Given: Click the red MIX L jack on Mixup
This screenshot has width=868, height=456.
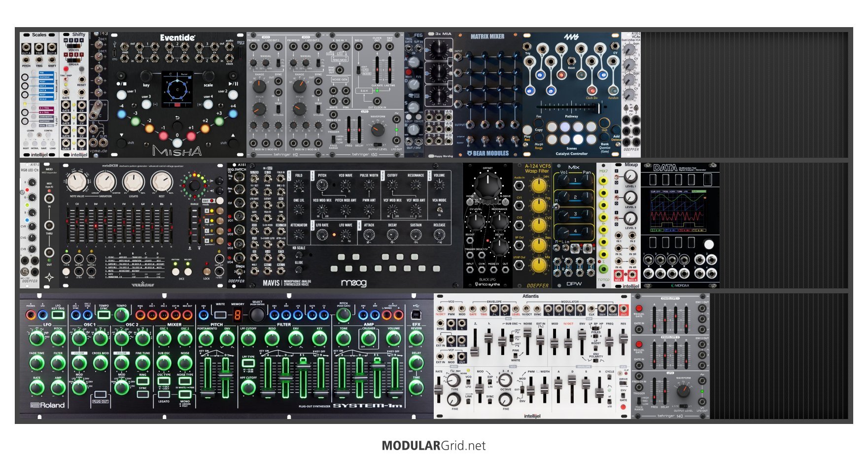Looking at the screenshot, I should (619, 275).
